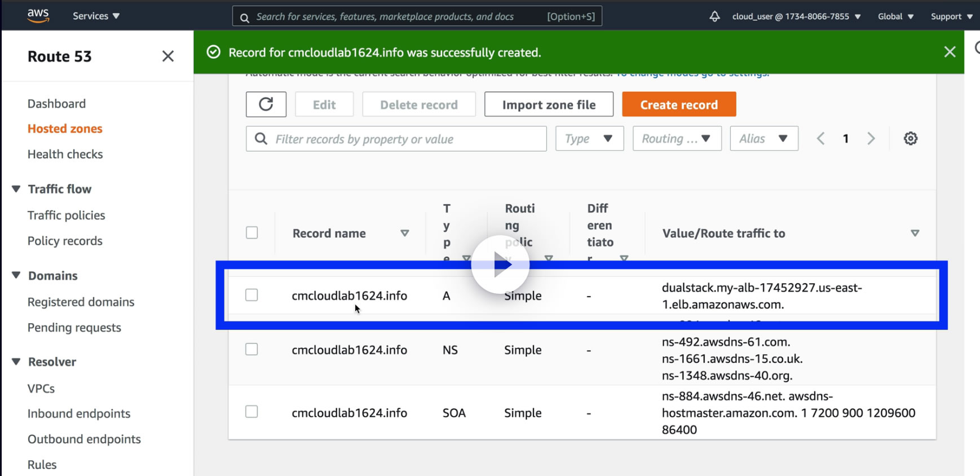Go to the previous records page arrow
This screenshot has height=476, width=980.
pyautogui.click(x=821, y=139)
